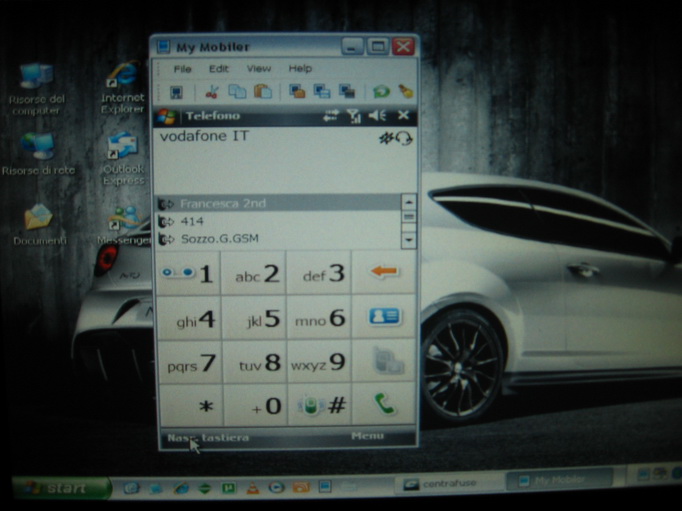Tap the ghi 4 dial key
Screen dimensions: 682x511
tap(189, 318)
